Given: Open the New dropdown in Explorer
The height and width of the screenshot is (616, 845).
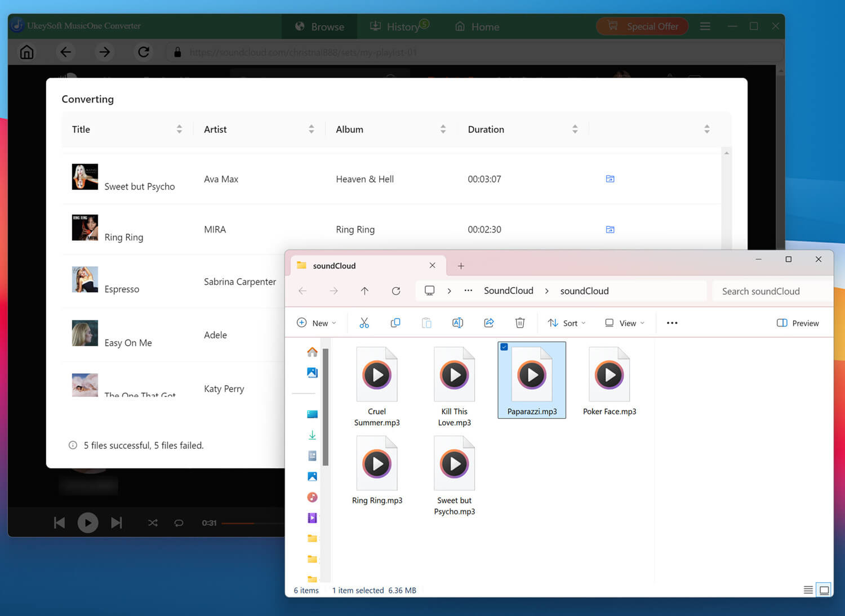Looking at the screenshot, I should (x=316, y=323).
